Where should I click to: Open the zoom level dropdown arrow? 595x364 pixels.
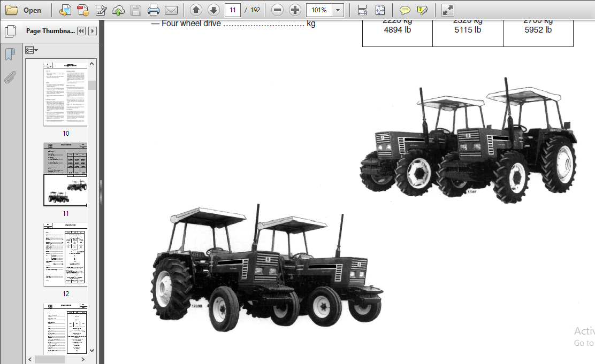pyautogui.click(x=338, y=10)
